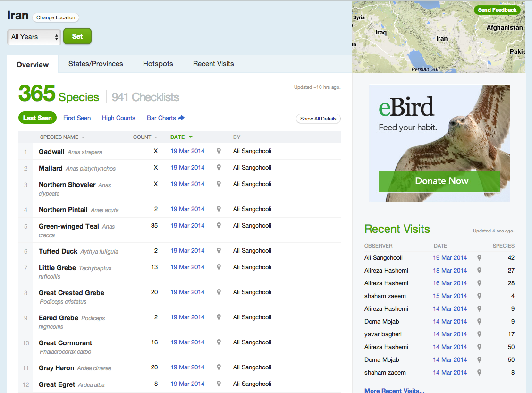Screen dimensions: 532x393
Task: Open the More Recent Visits link
Action: pos(394,390)
